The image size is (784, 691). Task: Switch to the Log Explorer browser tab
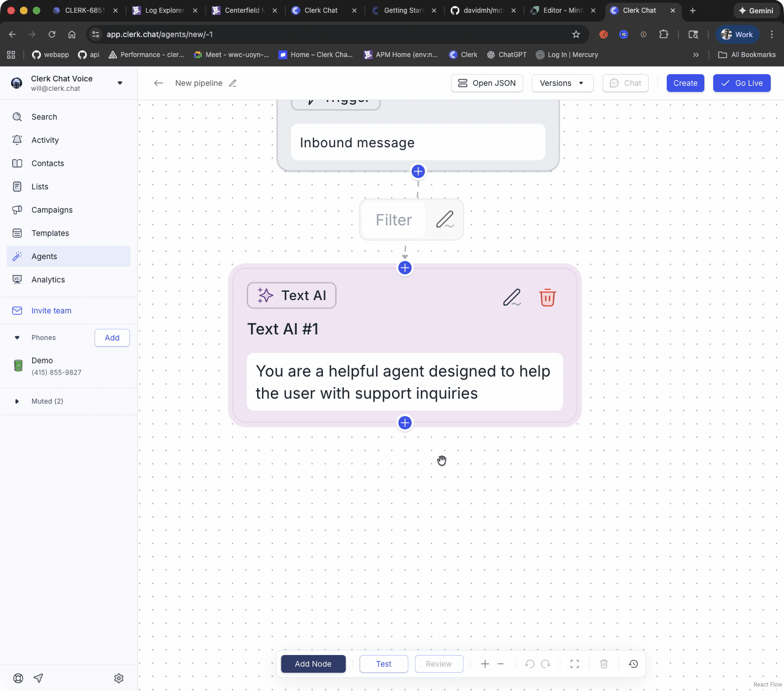(x=164, y=11)
